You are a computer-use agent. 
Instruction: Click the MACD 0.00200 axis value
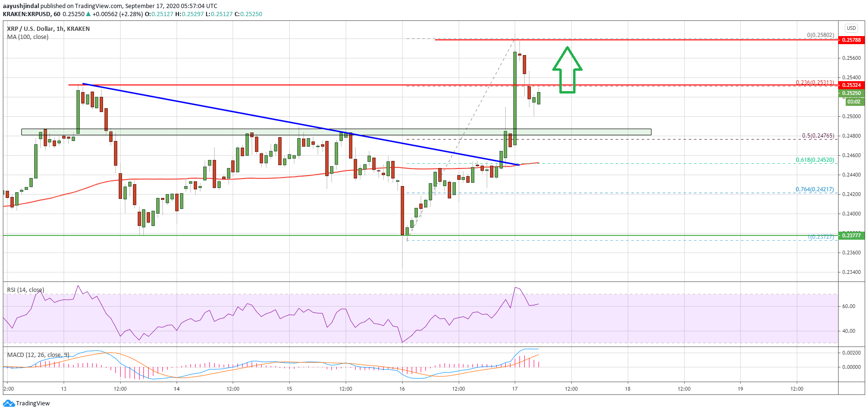(x=851, y=353)
